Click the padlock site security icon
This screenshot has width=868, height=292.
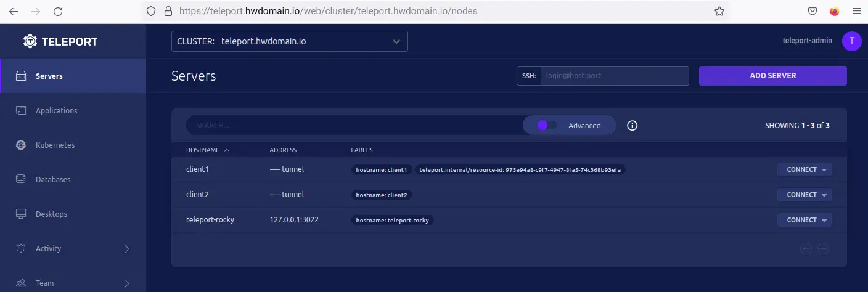(168, 11)
